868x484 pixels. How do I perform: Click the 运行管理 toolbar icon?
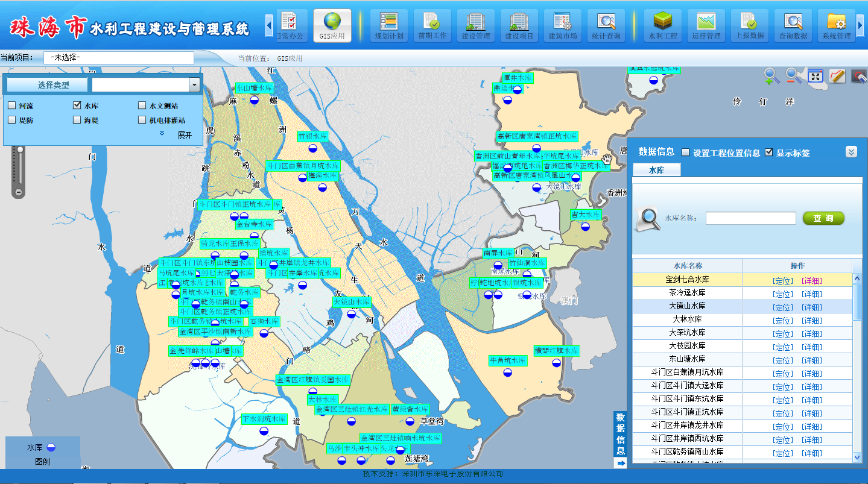[x=706, y=26]
